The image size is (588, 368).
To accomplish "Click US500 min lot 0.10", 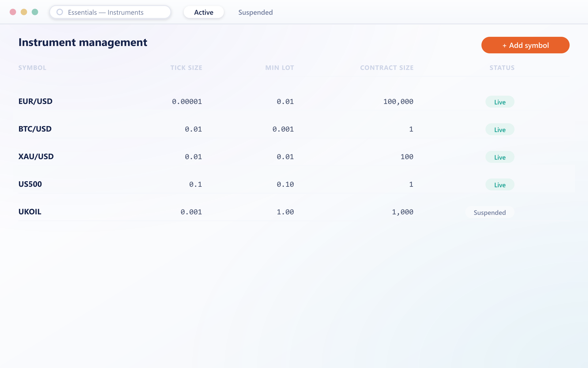I will pos(285,184).
